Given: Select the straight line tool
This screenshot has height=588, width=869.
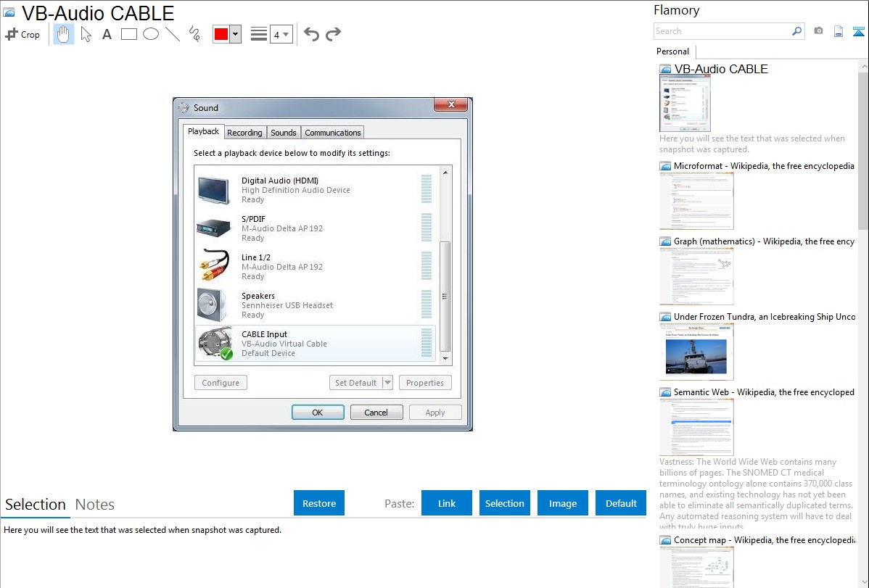Looking at the screenshot, I should coord(173,34).
